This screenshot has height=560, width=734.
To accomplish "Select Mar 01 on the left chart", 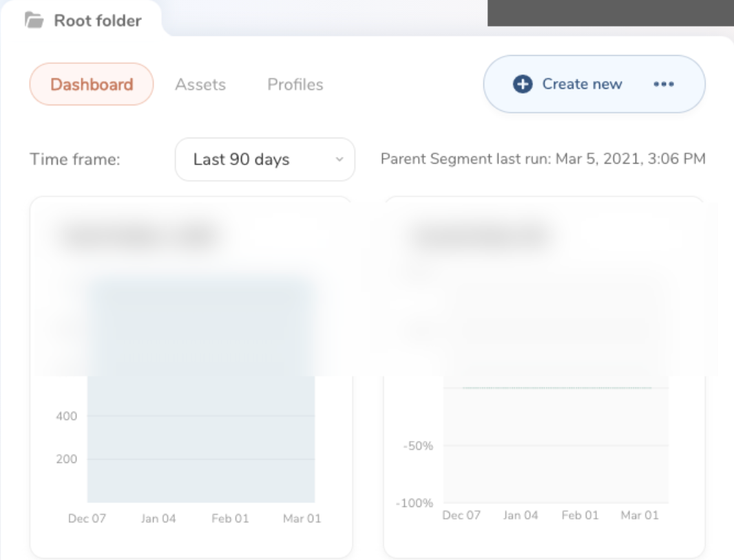I will (x=302, y=519).
